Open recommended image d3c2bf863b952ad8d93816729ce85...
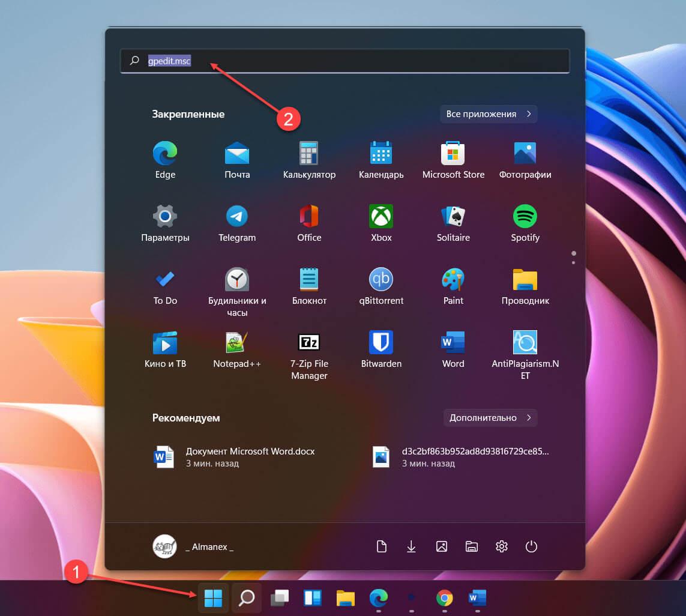Image resolution: width=686 pixels, height=616 pixels. tap(460, 457)
